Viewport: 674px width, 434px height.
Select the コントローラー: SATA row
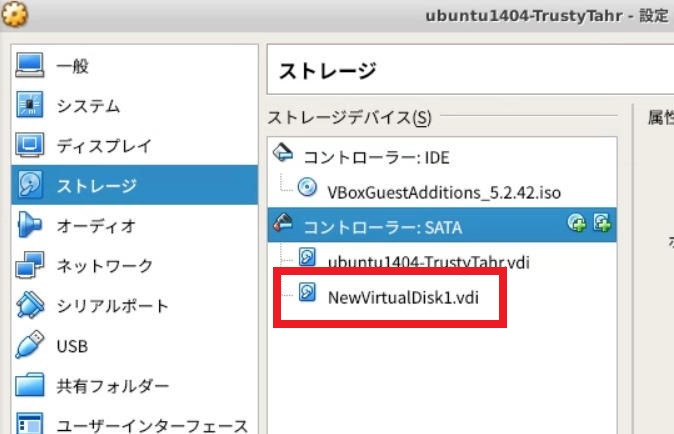[442, 225]
